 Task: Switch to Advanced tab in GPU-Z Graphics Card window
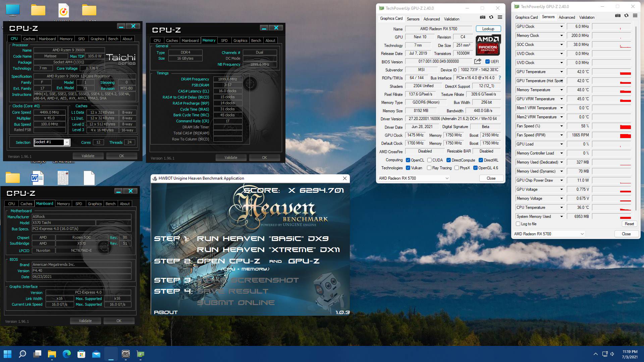coord(431,19)
